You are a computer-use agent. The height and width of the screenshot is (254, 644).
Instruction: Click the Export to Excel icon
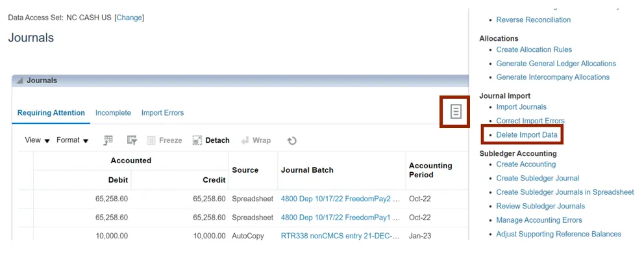[x=108, y=140]
